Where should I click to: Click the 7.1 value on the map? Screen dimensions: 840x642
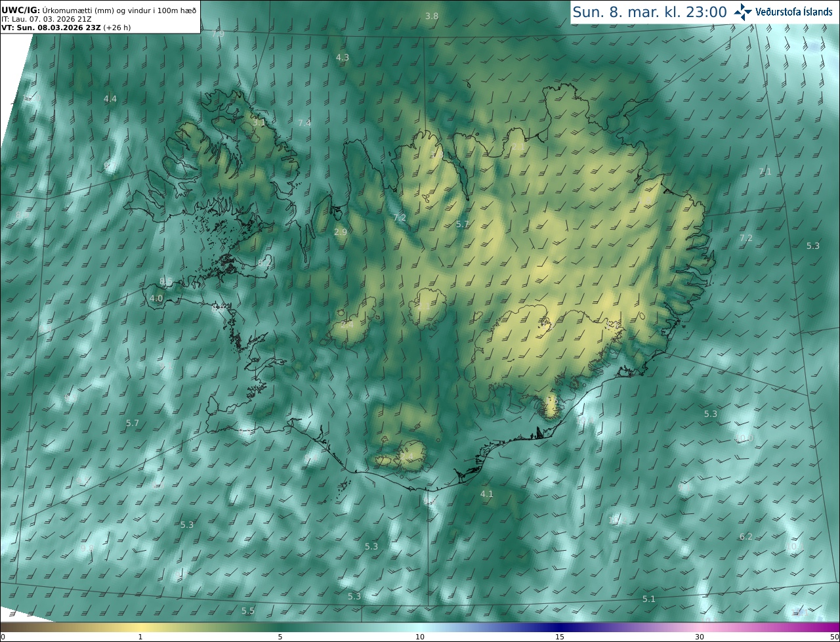click(x=765, y=171)
